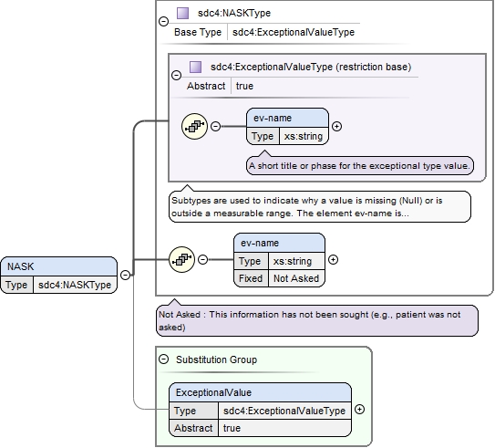
Task: Select the sequence compositor icon before Fixed ev-name
Action: 181,260
